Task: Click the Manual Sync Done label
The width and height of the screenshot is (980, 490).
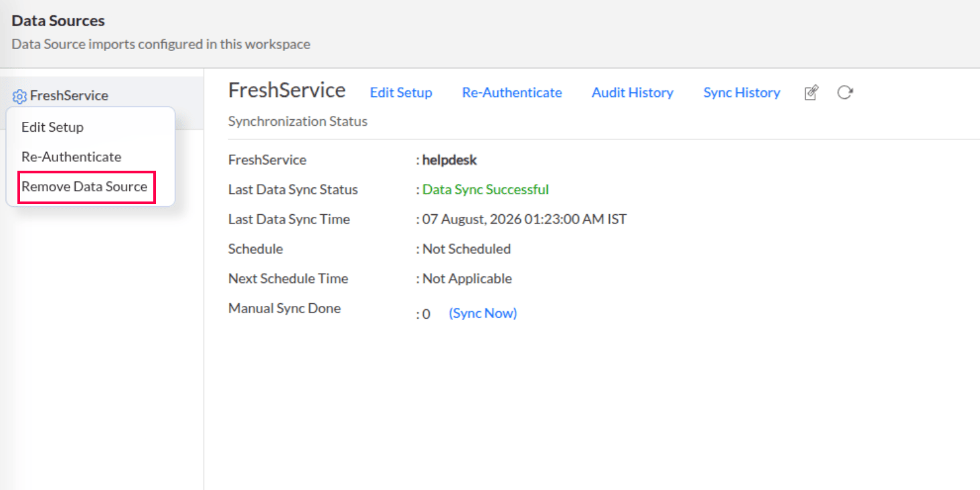Action: (x=284, y=309)
